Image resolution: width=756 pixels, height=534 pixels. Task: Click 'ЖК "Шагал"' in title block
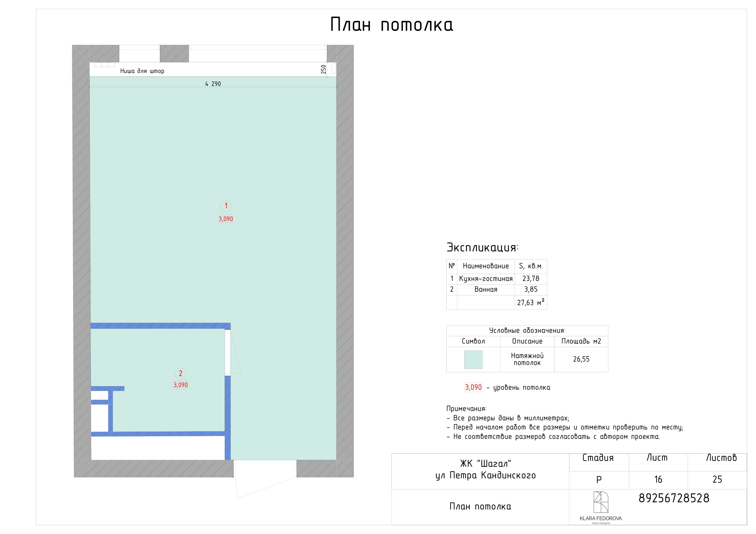point(485,464)
